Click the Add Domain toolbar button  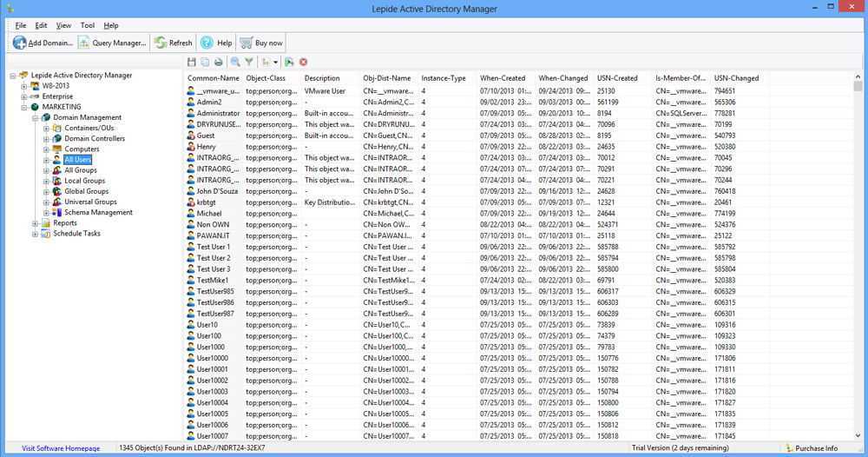point(43,43)
